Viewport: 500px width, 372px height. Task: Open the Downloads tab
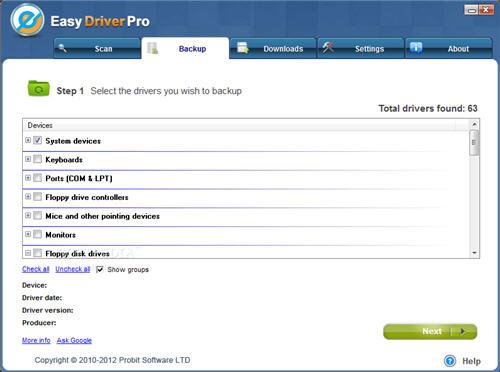coord(273,48)
